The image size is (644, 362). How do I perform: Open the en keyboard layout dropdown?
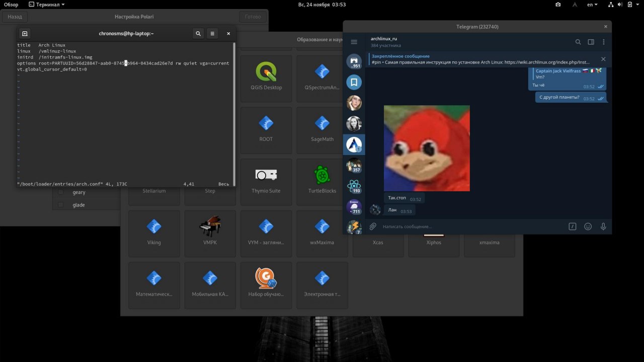(x=592, y=5)
